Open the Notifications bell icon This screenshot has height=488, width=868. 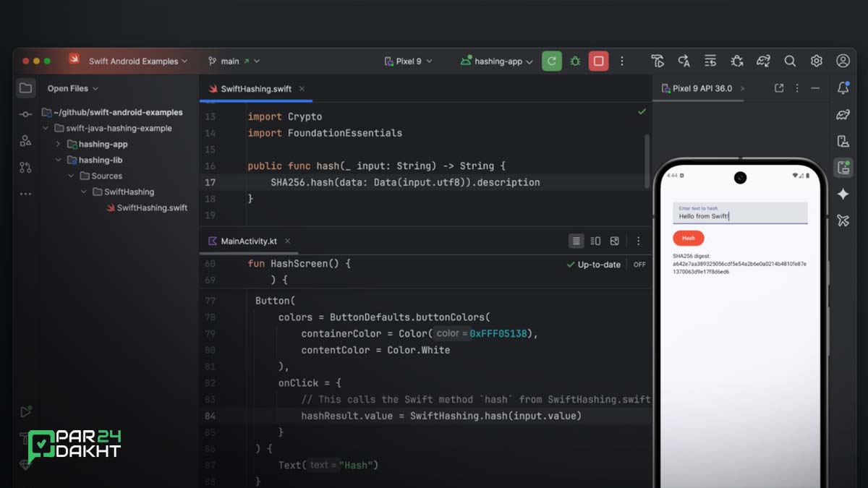pos(843,88)
